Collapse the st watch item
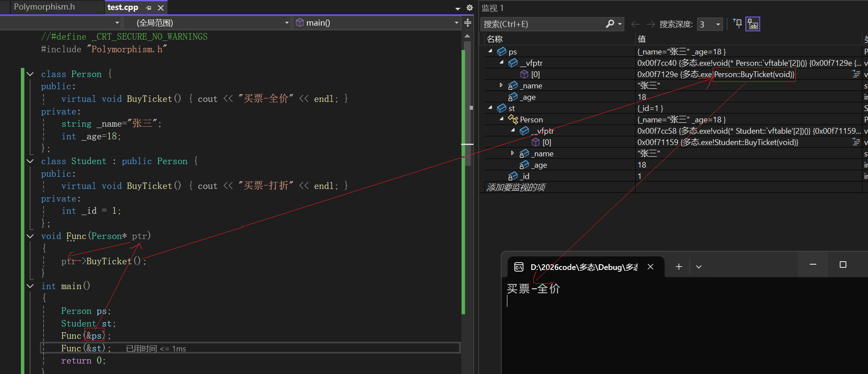Screen dimensions: 868x374 490,108
